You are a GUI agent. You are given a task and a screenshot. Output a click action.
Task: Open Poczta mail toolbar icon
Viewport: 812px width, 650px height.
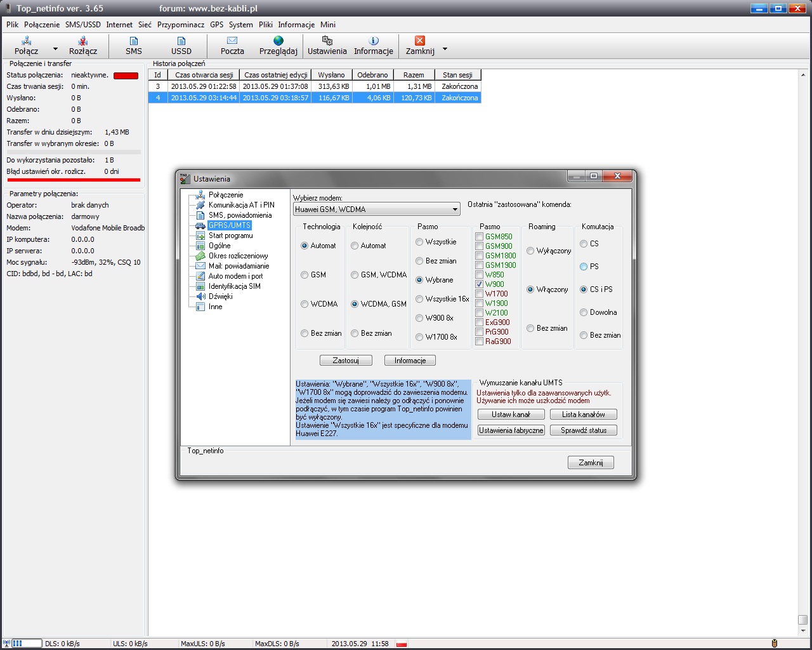(232, 41)
